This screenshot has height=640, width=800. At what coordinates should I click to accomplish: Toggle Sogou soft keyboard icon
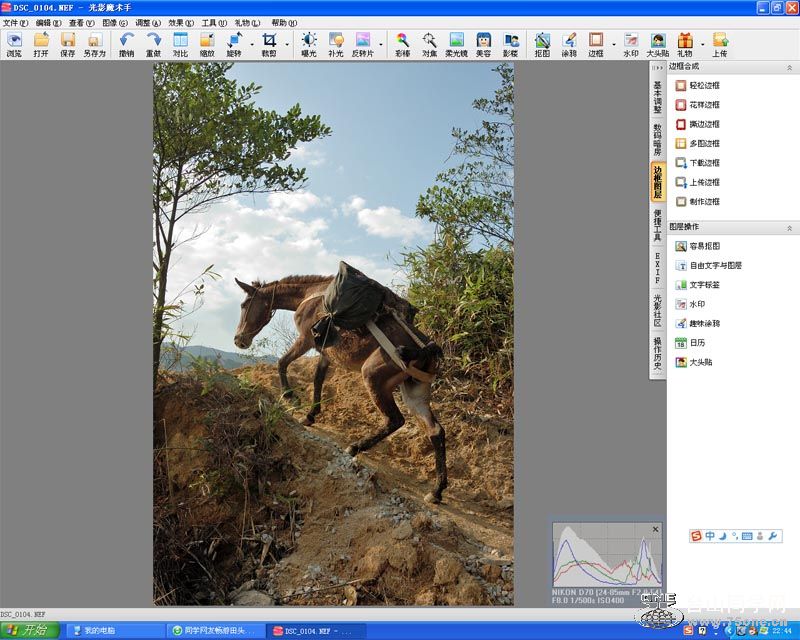[747, 537]
